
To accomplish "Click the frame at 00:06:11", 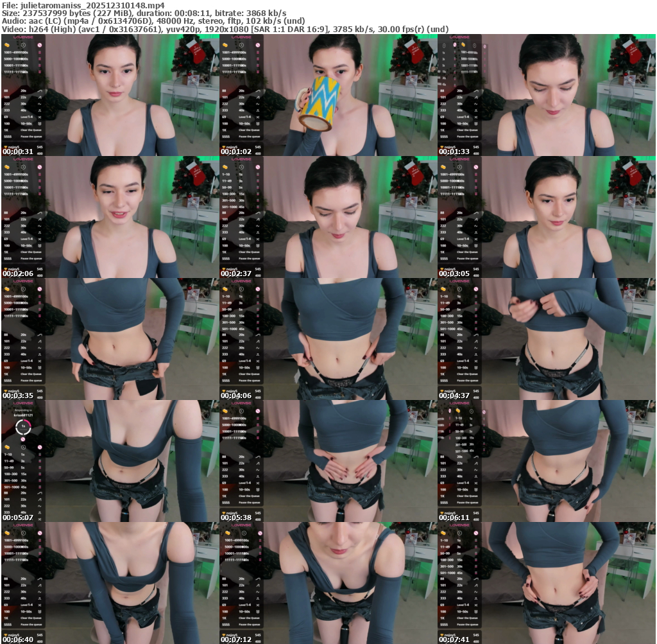I will (x=546, y=461).
